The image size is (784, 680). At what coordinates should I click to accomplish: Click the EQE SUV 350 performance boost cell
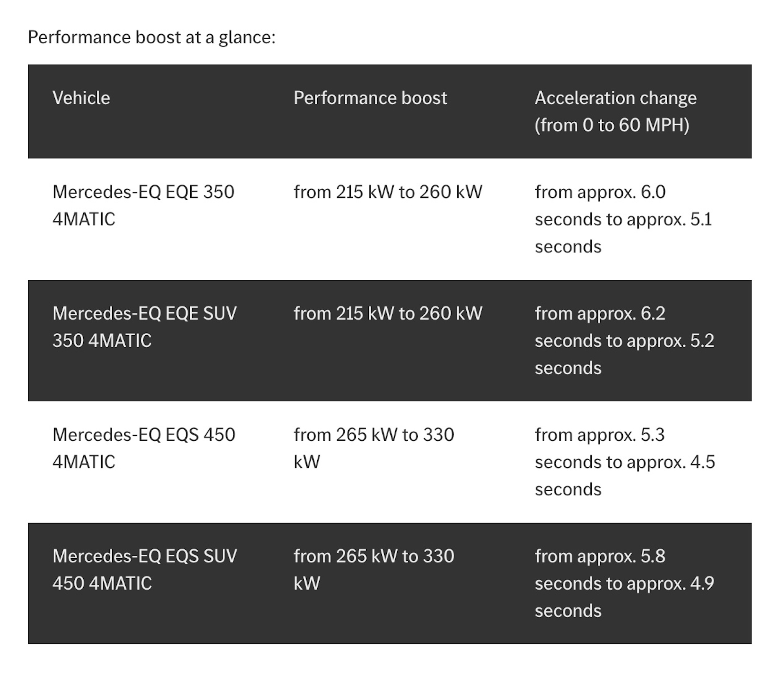(388, 313)
